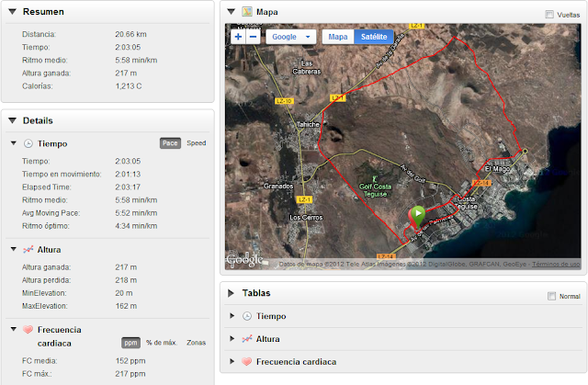588x385 pixels.
Task: Enable the Normal checkbox in Tablas
Action: [551, 296]
